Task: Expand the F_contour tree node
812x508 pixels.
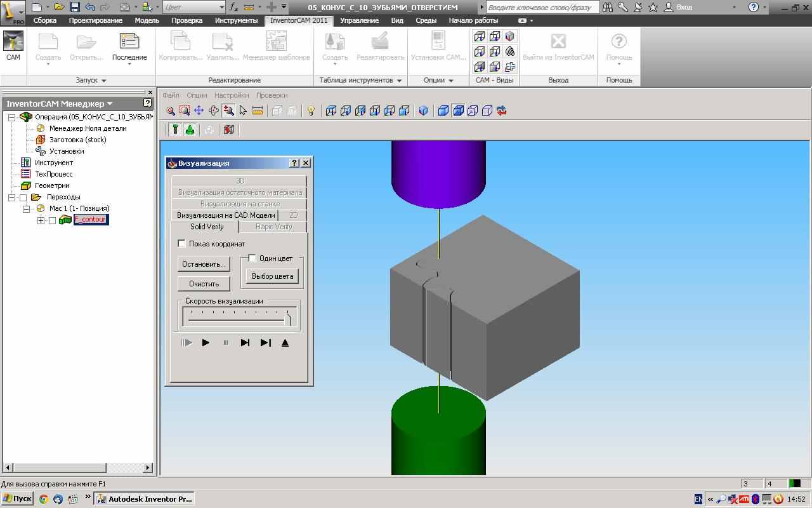Action: click(41, 220)
